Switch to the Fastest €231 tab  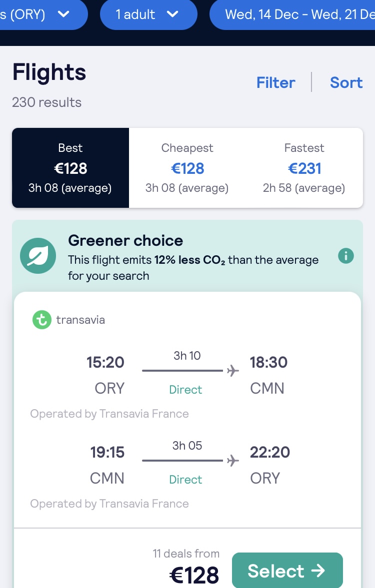click(304, 168)
